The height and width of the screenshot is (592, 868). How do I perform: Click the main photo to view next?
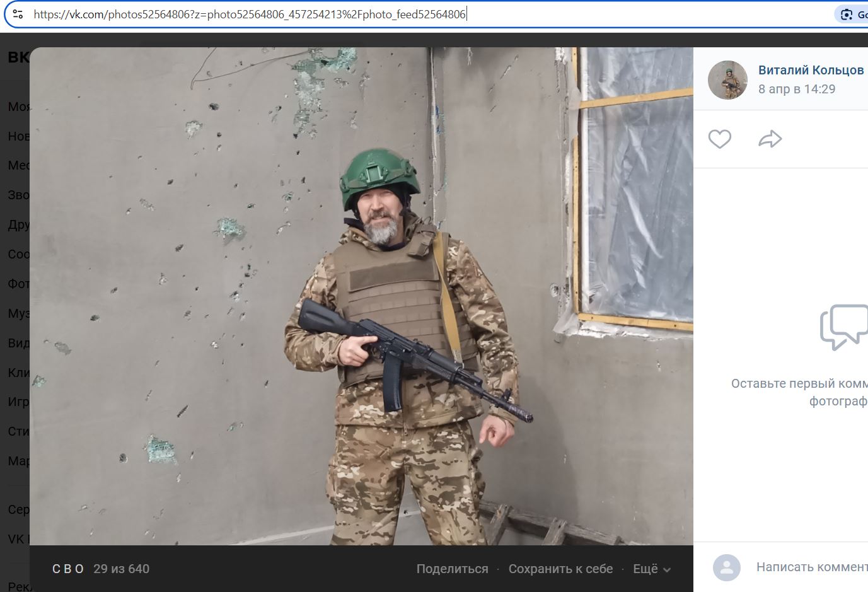click(361, 296)
